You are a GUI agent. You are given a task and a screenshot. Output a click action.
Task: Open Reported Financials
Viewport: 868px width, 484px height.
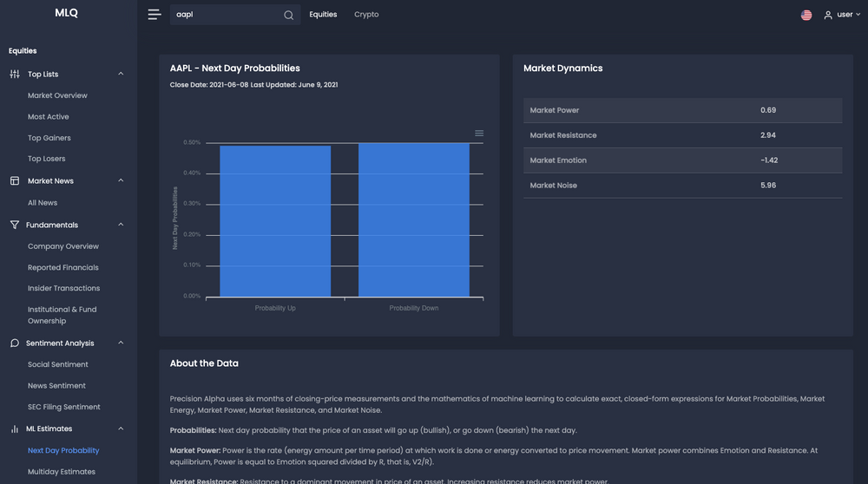[x=63, y=267]
